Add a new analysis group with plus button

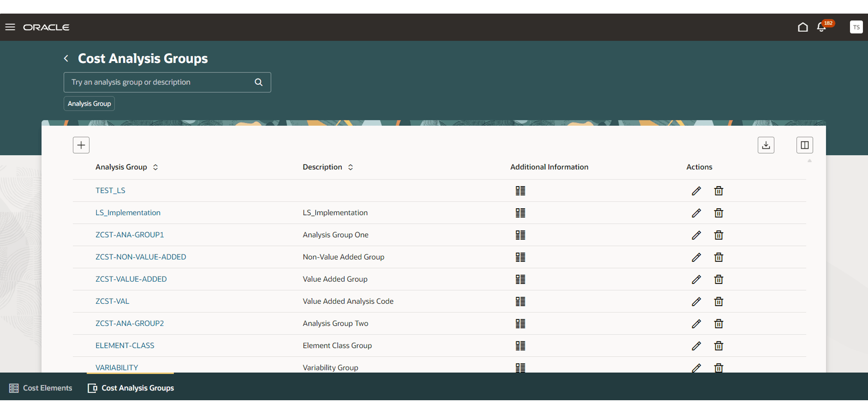(81, 145)
